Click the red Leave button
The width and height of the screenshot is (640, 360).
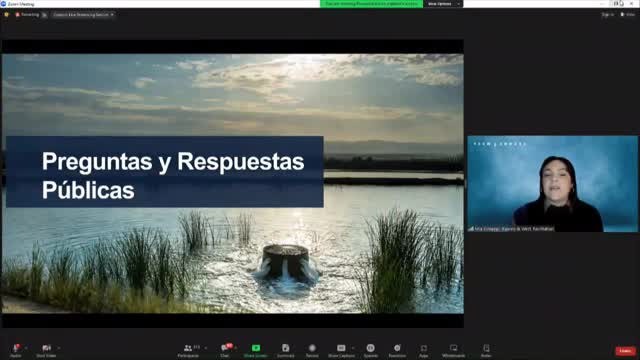pos(625,351)
